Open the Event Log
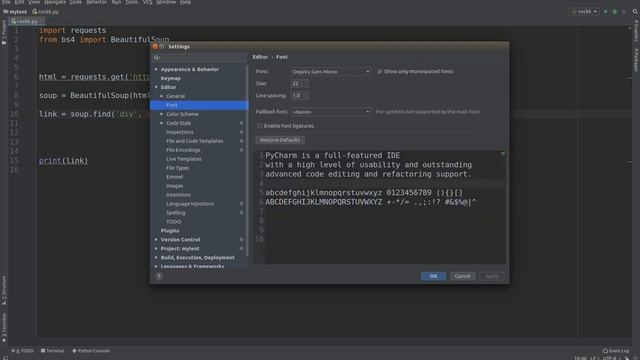This screenshot has height=360, width=640. tap(616, 351)
